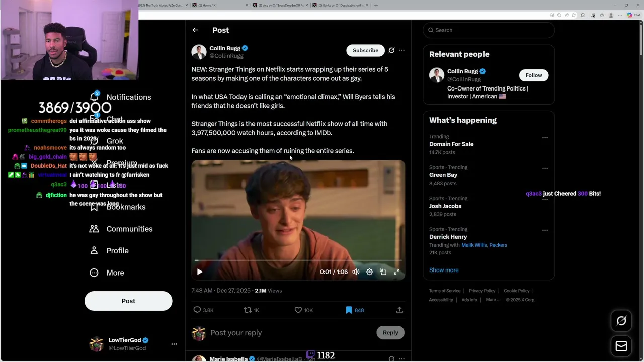Click the share icon under the post
The image size is (644, 362).
click(x=399, y=310)
